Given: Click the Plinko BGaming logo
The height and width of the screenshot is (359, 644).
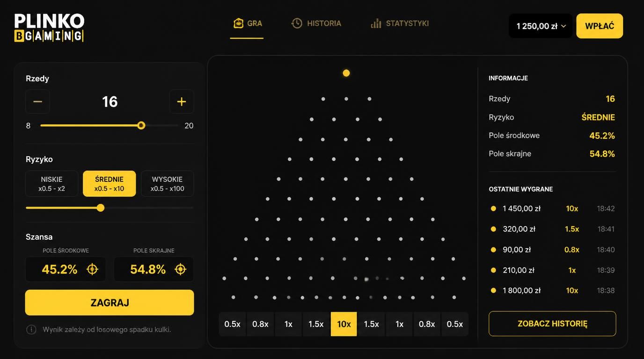Looking at the screenshot, I should click(49, 28).
